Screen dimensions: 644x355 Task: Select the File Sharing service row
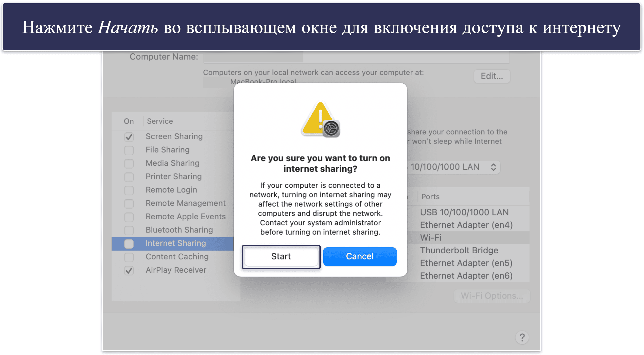pyautogui.click(x=173, y=150)
